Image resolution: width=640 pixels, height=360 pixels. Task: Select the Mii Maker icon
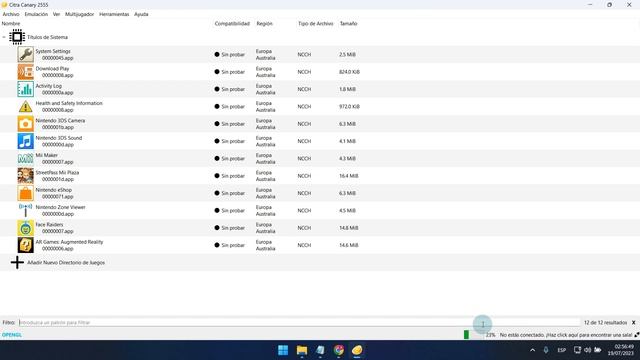(25, 158)
